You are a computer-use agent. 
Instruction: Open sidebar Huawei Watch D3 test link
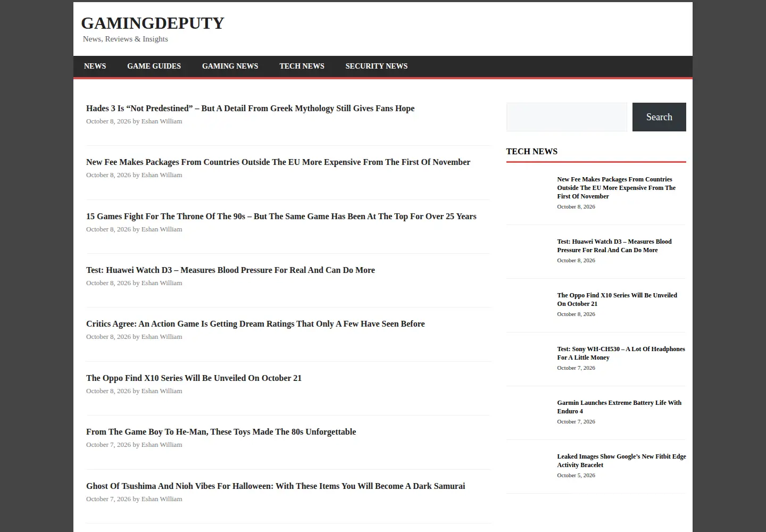[614, 246]
